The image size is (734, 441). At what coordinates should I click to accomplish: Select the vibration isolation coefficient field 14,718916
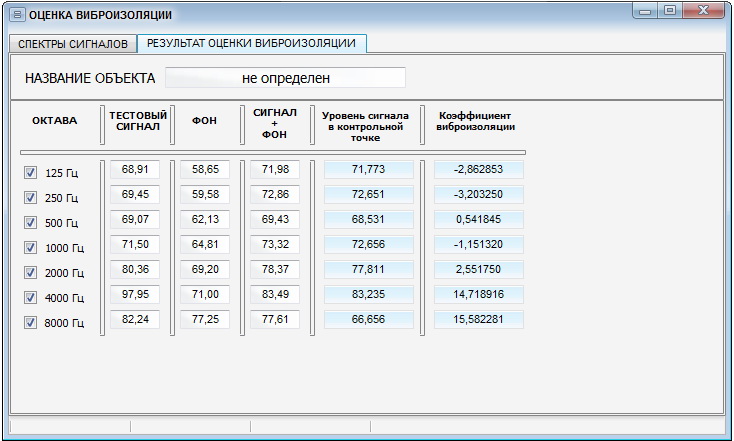(478, 294)
